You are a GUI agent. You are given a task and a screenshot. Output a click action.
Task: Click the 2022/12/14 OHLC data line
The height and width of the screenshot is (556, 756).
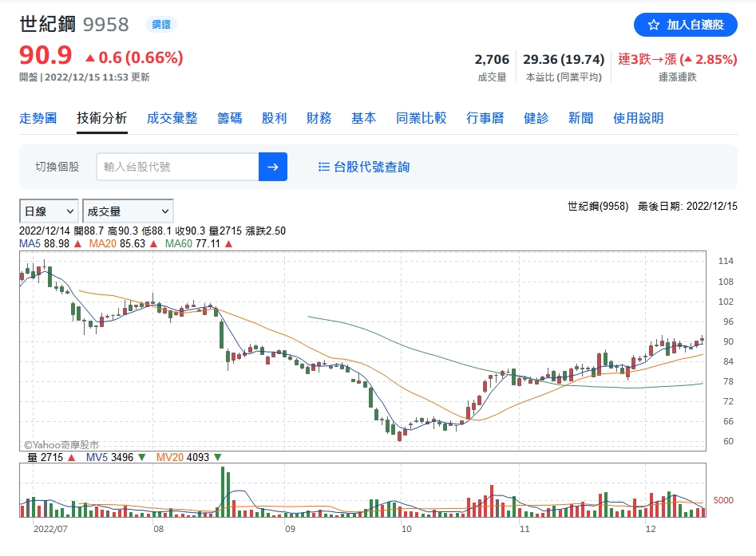152,231
